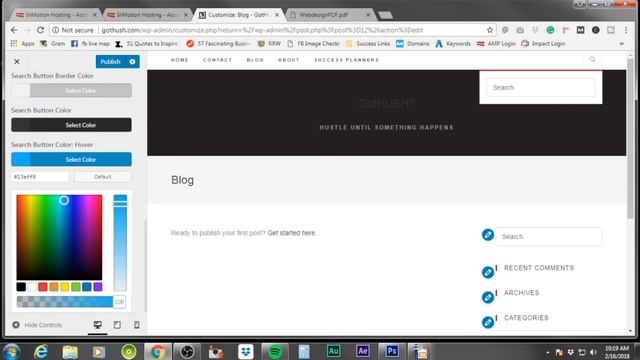Edit Categories widget via pencil icon
Image resolution: width=640 pixels, height=360 pixels.
click(x=488, y=322)
